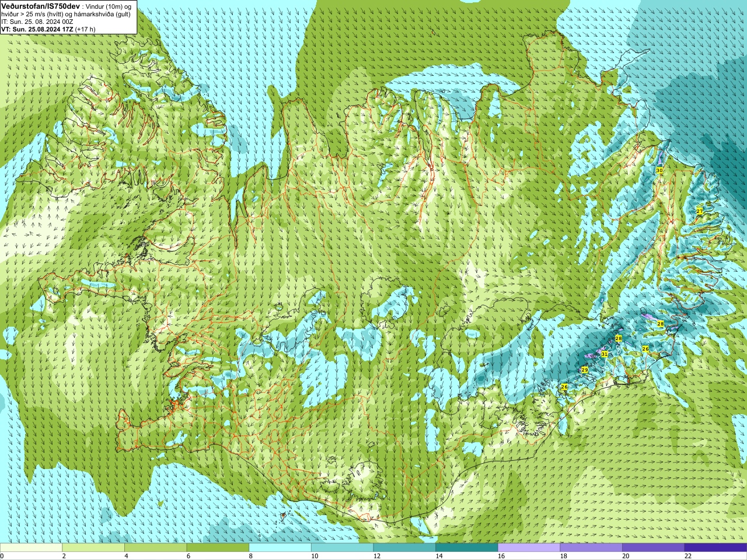Click the yellow gust label 29
747x560 pixels.
point(585,370)
